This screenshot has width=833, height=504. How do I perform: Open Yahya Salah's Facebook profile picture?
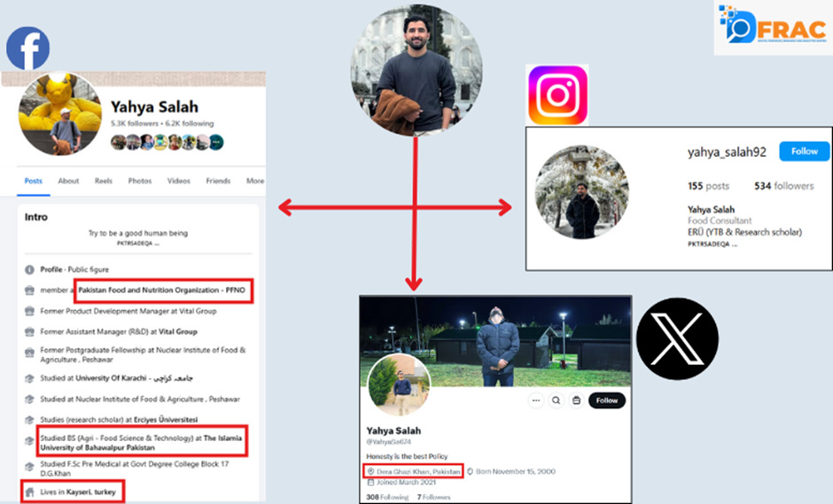click(x=60, y=113)
